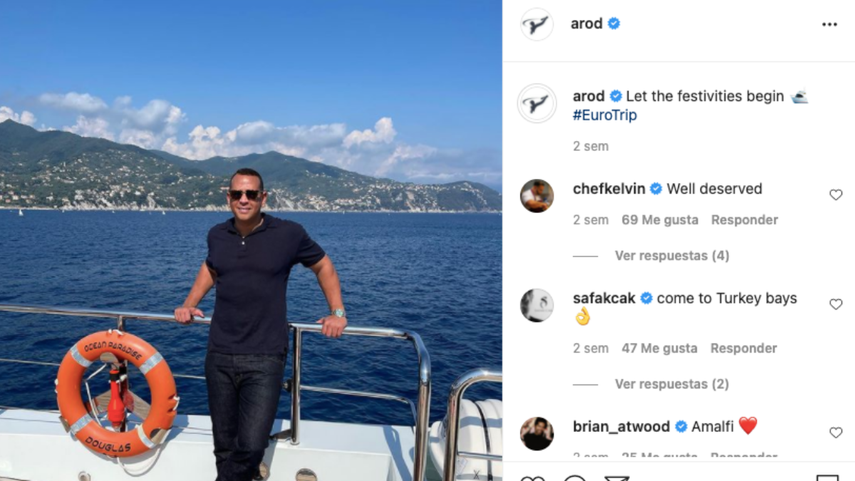
Task: Click the arod username in the header
Action: [586, 24]
